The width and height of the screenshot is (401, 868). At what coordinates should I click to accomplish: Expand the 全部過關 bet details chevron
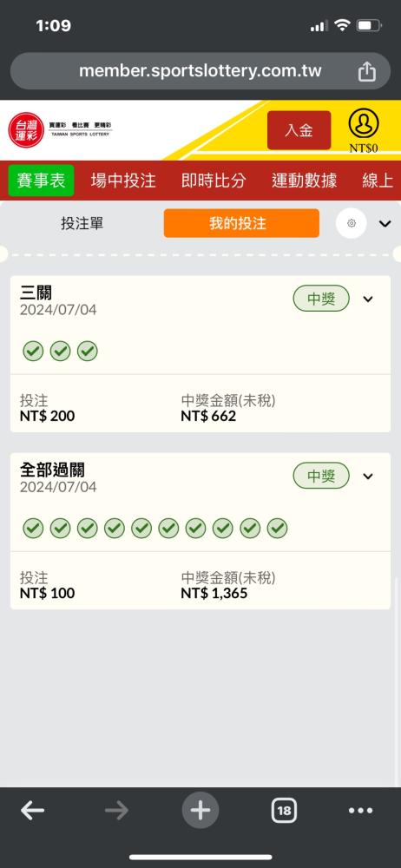click(x=368, y=477)
